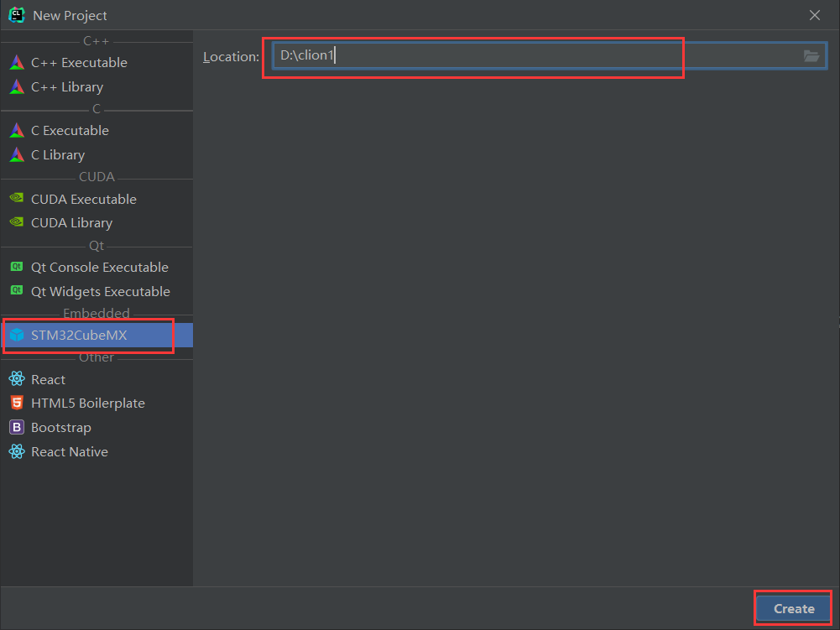Click the STM32CubeMX cube icon

[x=17, y=335]
